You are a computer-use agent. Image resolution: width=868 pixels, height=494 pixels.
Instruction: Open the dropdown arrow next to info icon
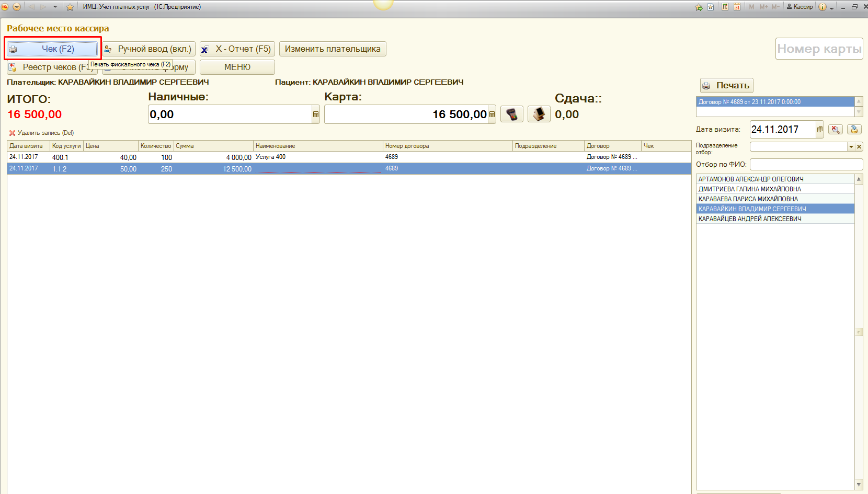pyautogui.click(x=832, y=7)
